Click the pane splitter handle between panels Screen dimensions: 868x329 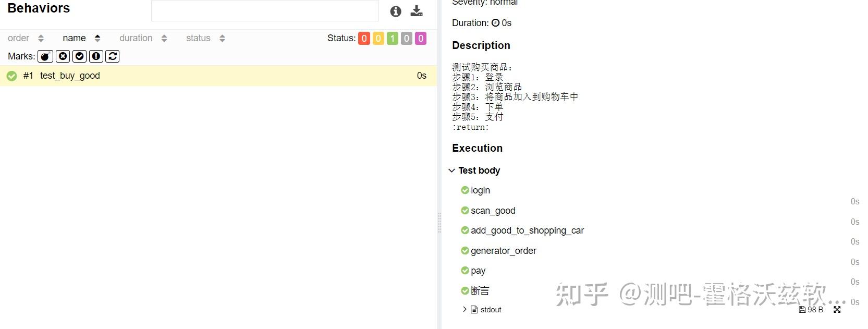(x=439, y=222)
